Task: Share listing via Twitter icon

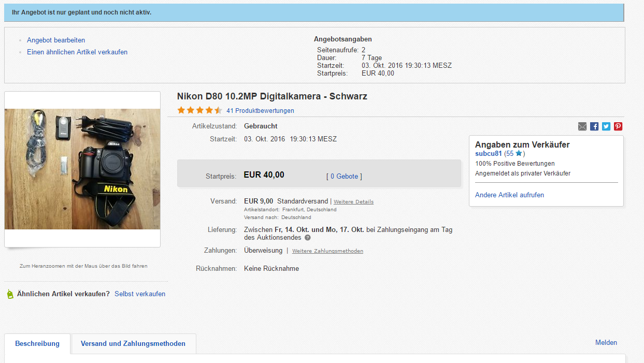Action: click(x=606, y=126)
